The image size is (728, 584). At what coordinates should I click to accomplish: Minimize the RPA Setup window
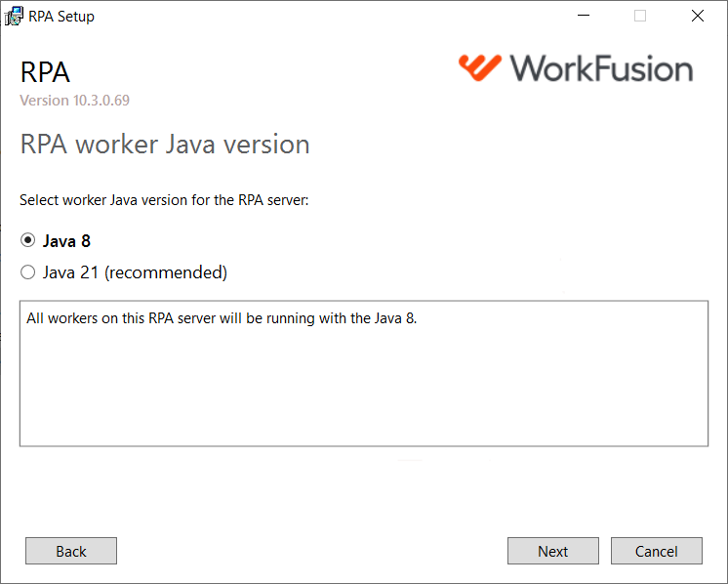click(x=584, y=16)
